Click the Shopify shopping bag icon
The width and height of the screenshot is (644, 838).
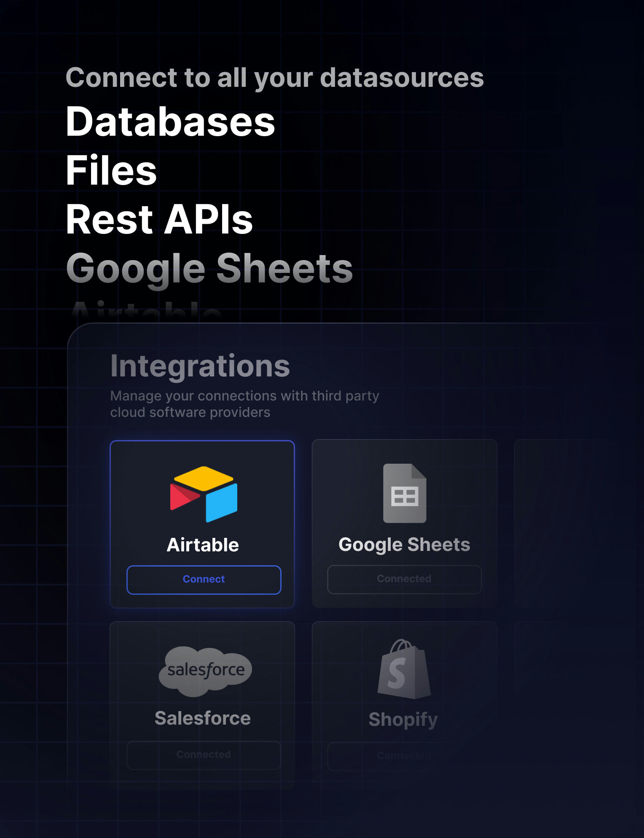[404, 669]
